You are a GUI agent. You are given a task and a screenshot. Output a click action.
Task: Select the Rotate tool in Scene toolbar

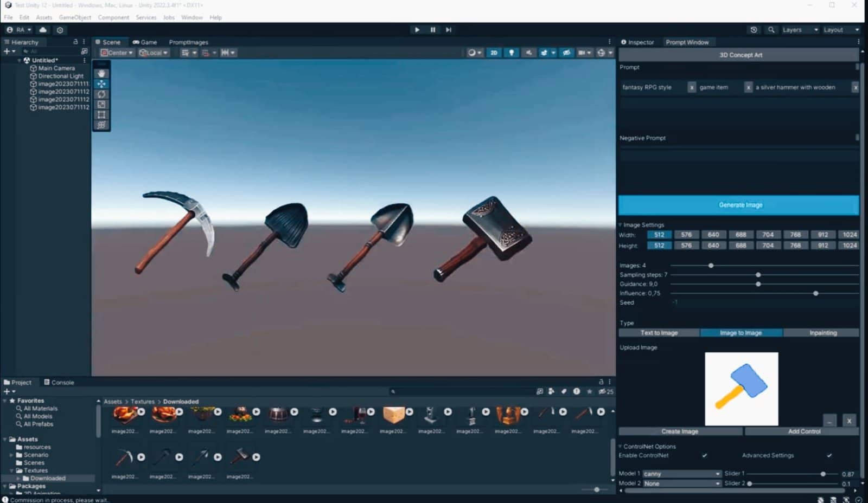click(x=101, y=94)
